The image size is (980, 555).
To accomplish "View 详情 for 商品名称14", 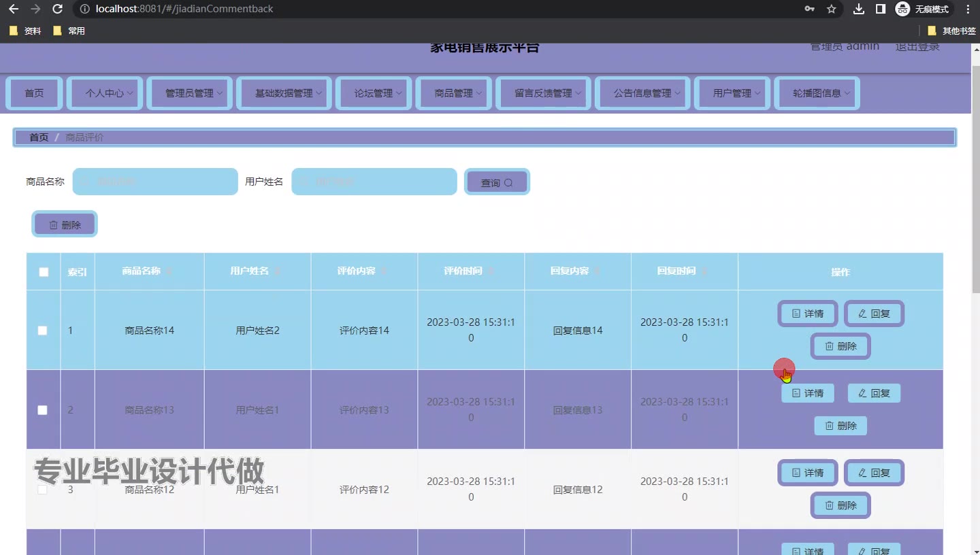I will (x=808, y=314).
